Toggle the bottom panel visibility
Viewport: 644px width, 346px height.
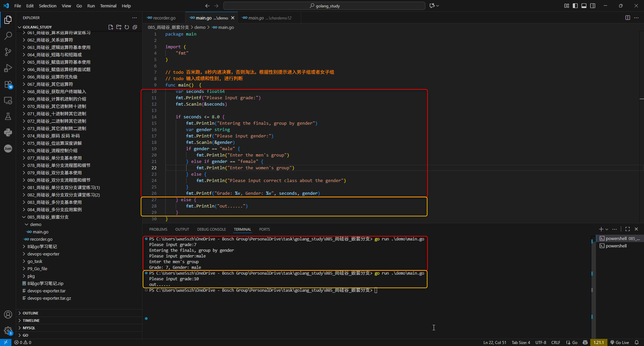[x=584, y=6]
